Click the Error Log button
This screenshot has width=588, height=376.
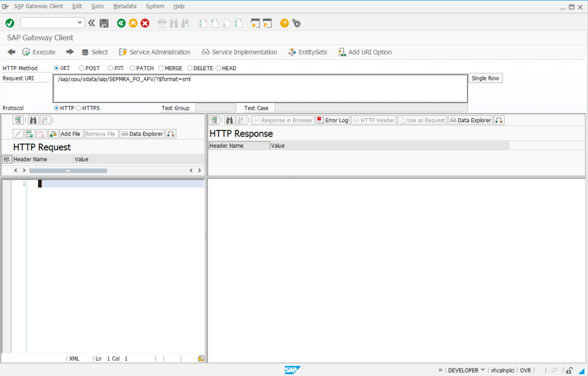(332, 120)
